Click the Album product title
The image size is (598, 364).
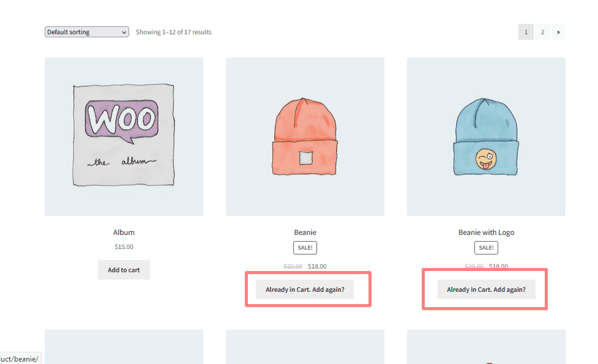click(124, 232)
